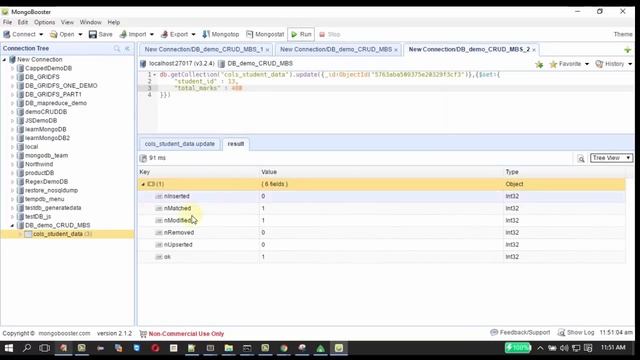The height and width of the screenshot is (360, 640).
Task: Open the Favorite dropdown
Action: point(569,64)
